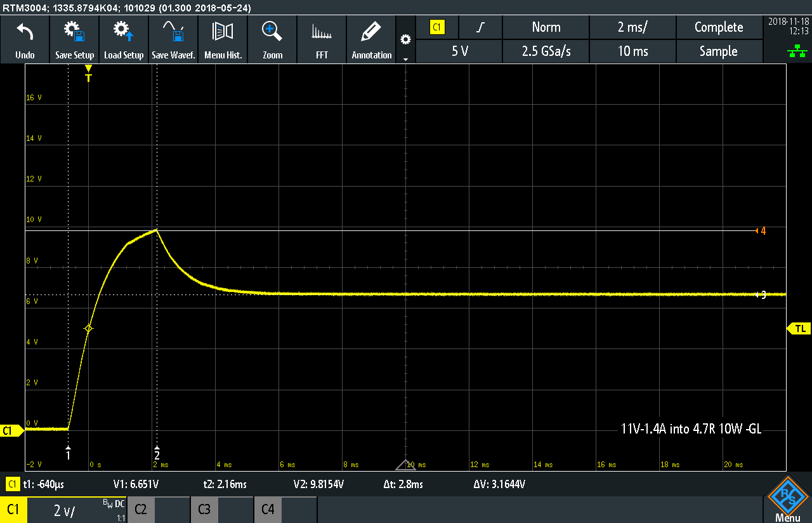The image size is (812, 523).
Task: Click the rising edge trigger slope button
Action: [x=481, y=27]
